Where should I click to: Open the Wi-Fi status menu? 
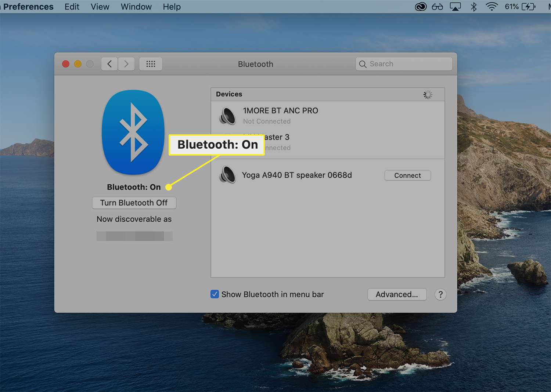click(x=491, y=7)
